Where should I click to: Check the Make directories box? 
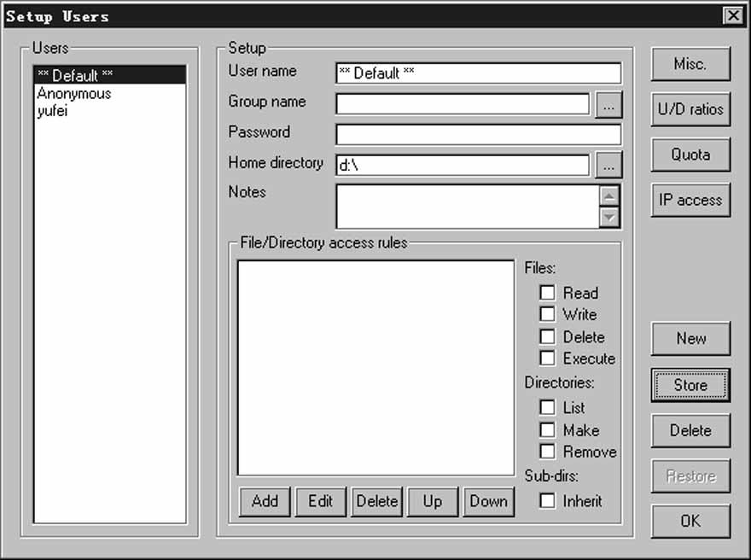tap(547, 429)
